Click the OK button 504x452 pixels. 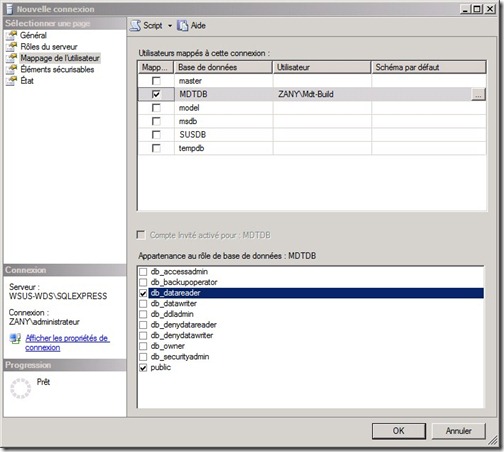point(399,431)
